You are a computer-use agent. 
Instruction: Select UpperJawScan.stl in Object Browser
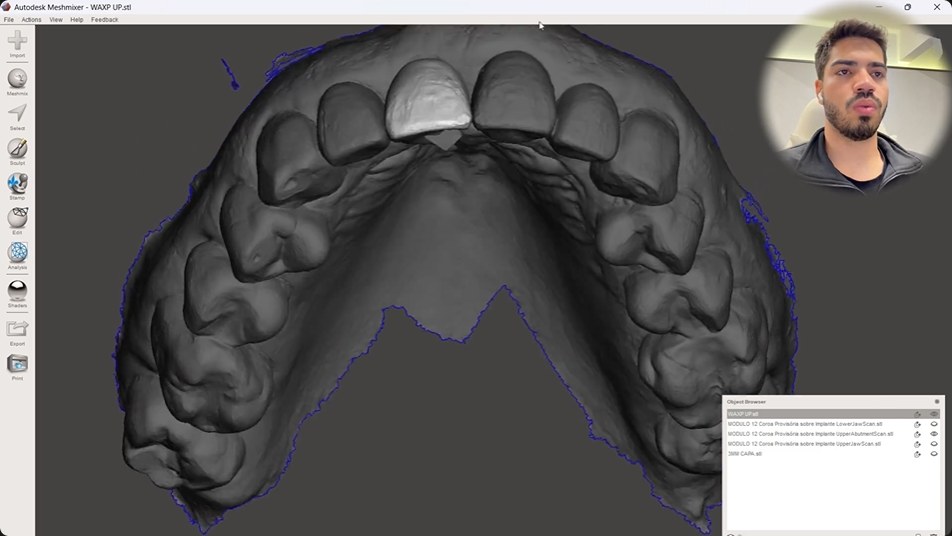click(x=804, y=444)
